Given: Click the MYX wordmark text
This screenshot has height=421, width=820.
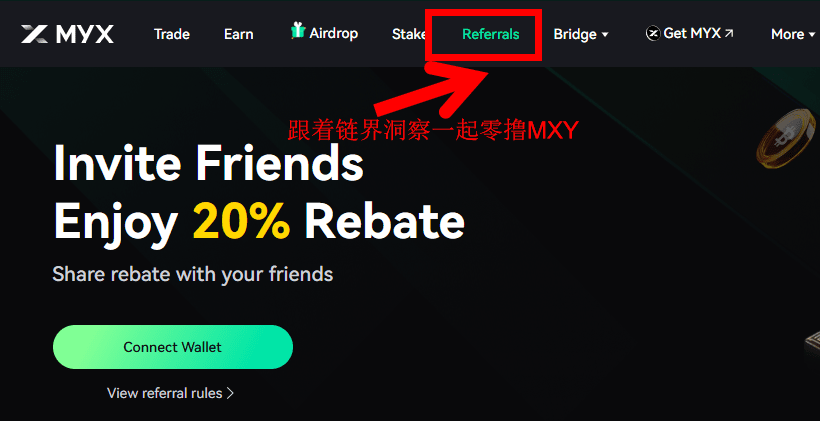Looking at the screenshot, I should click(x=84, y=35).
